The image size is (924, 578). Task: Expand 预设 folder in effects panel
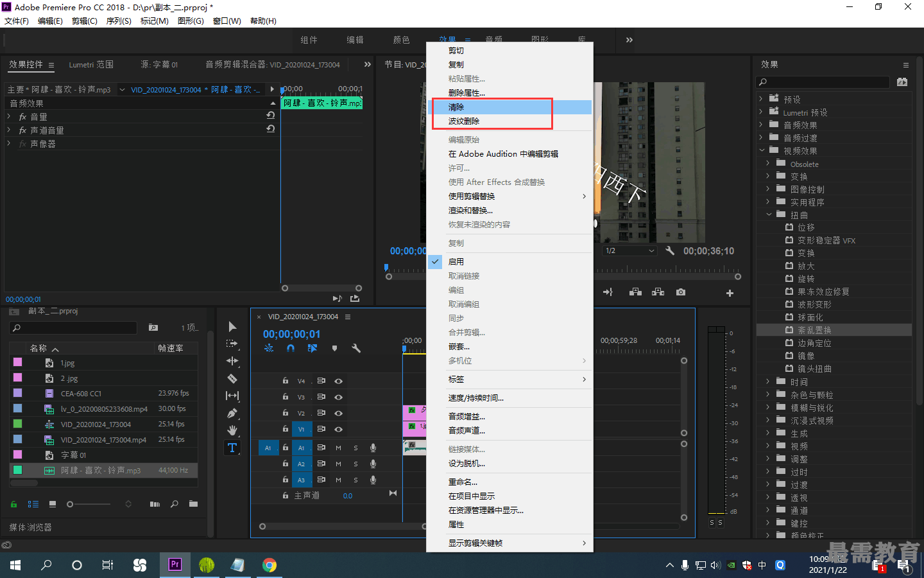(761, 99)
